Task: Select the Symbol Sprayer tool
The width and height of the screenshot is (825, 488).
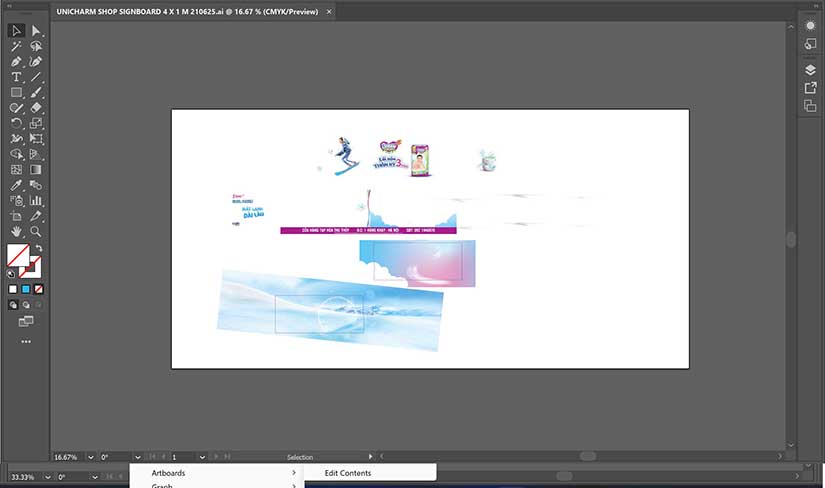Action: click(16, 201)
